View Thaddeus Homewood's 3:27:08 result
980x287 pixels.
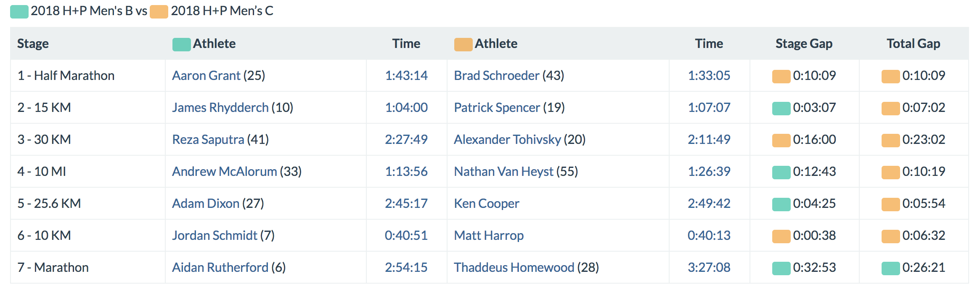coord(709,268)
